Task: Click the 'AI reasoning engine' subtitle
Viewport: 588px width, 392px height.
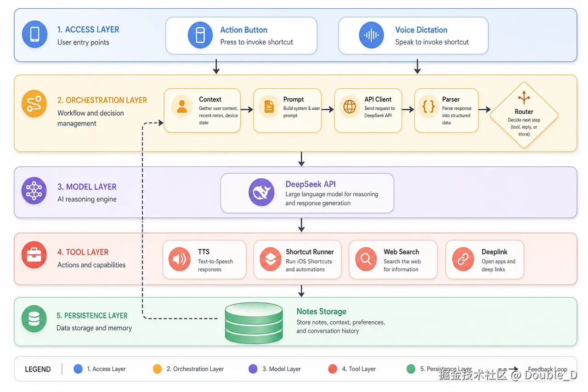Action: pyautogui.click(x=87, y=199)
